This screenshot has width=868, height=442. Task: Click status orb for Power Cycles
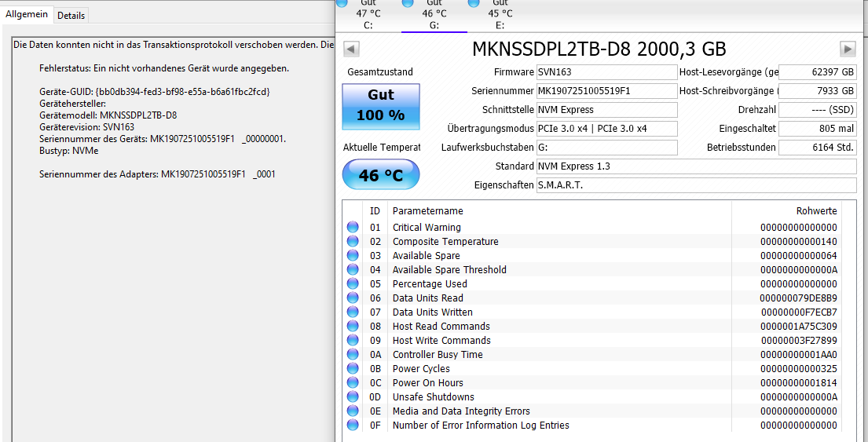353,368
